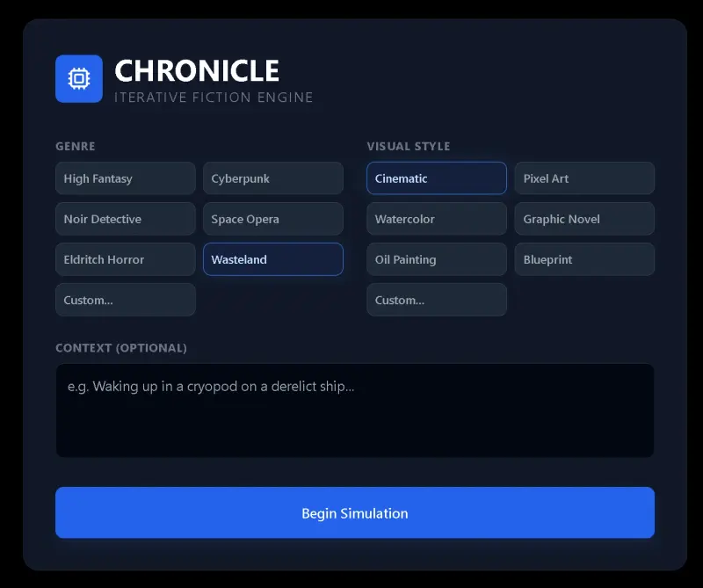Click the VISUAL STYLE section label
The image size is (703, 588).
(x=409, y=146)
